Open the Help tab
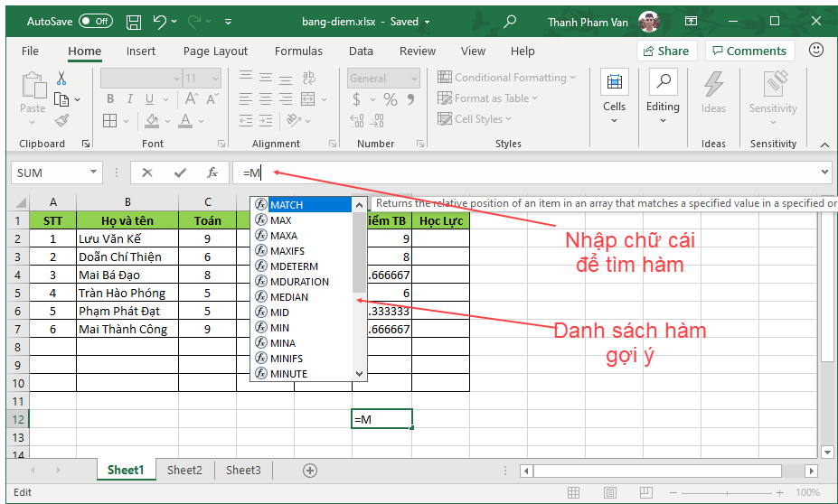 click(523, 51)
